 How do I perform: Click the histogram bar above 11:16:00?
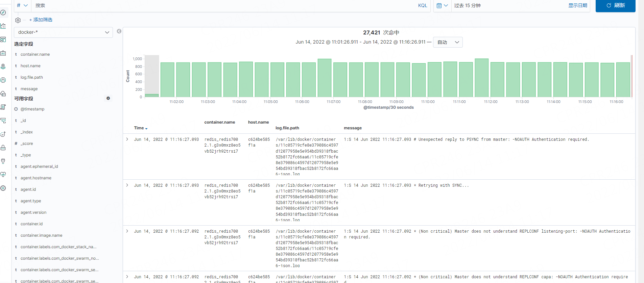623,80
